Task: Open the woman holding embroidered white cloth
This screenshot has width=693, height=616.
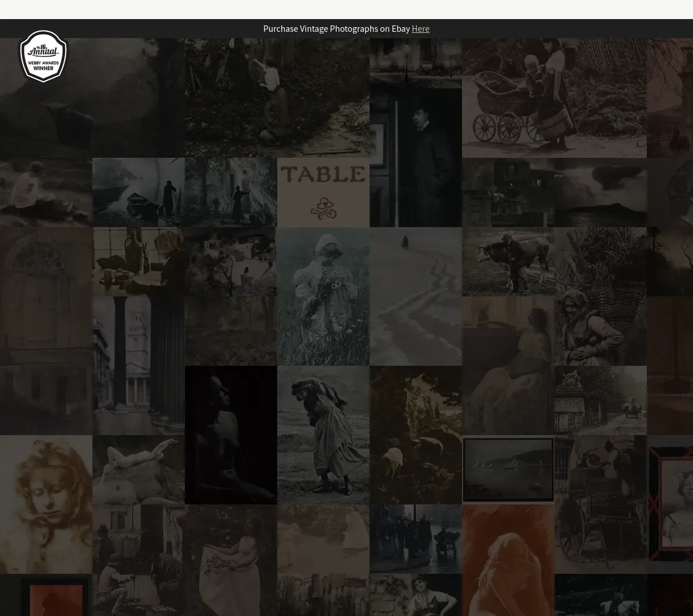Action: (x=231, y=560)
